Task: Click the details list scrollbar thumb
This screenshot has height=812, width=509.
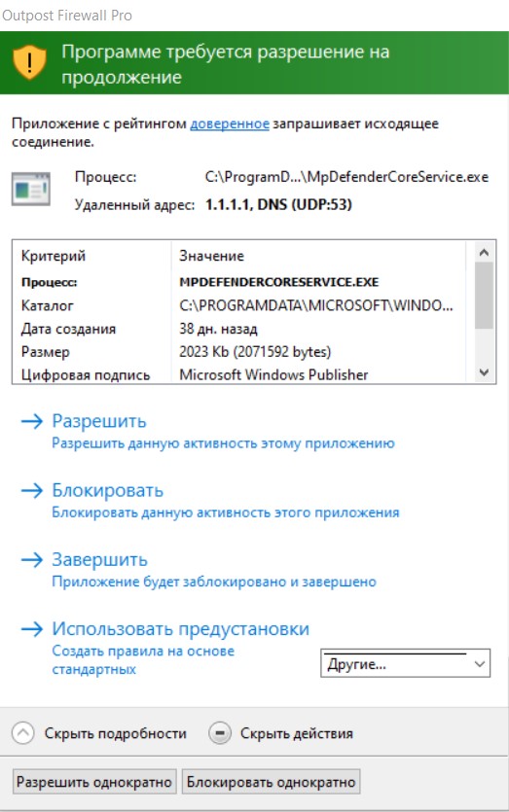Action: [x=484, y=296]
